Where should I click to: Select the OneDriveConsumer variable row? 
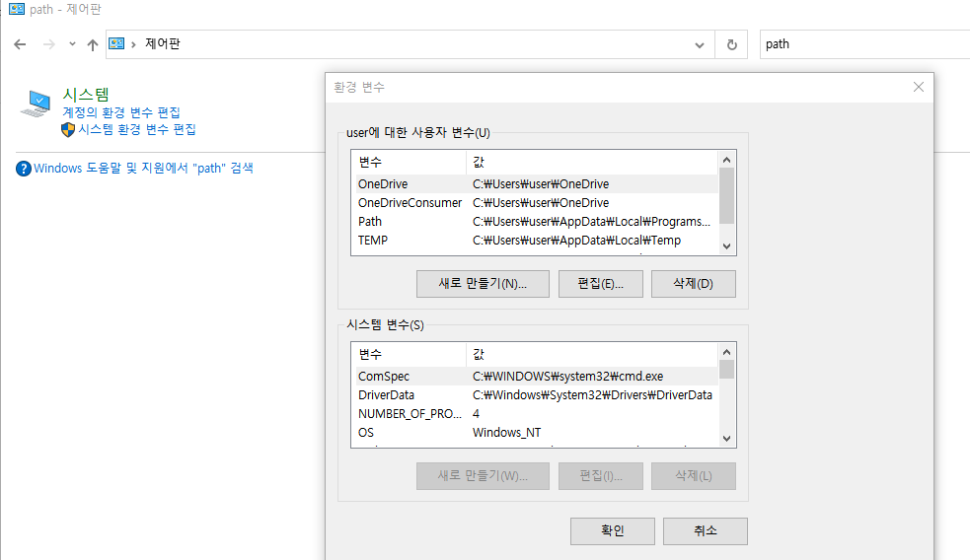(535, 203)
